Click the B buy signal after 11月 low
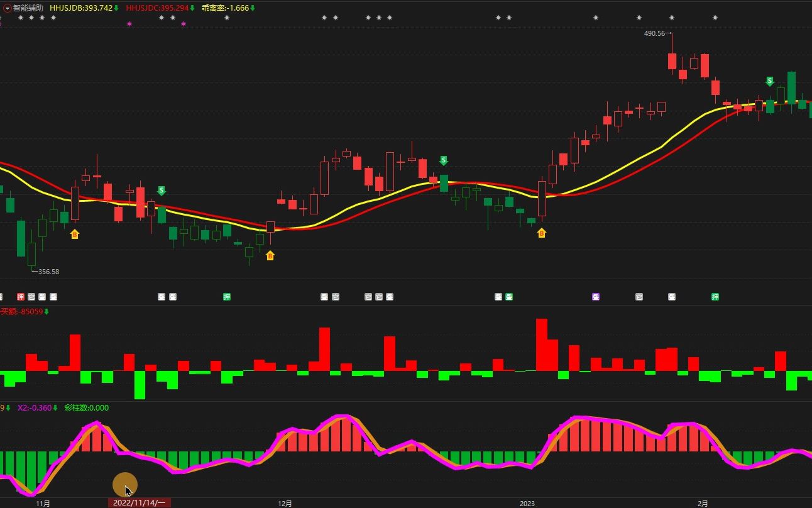 click(x=75, y=234)
